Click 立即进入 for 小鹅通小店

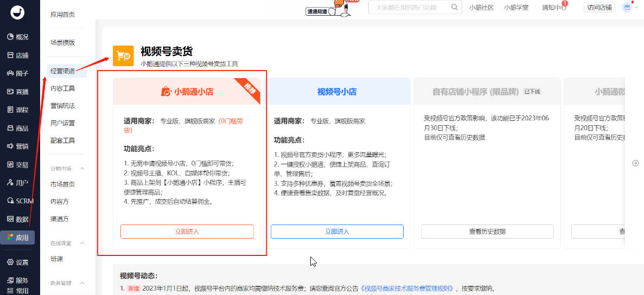click(187, 232)
